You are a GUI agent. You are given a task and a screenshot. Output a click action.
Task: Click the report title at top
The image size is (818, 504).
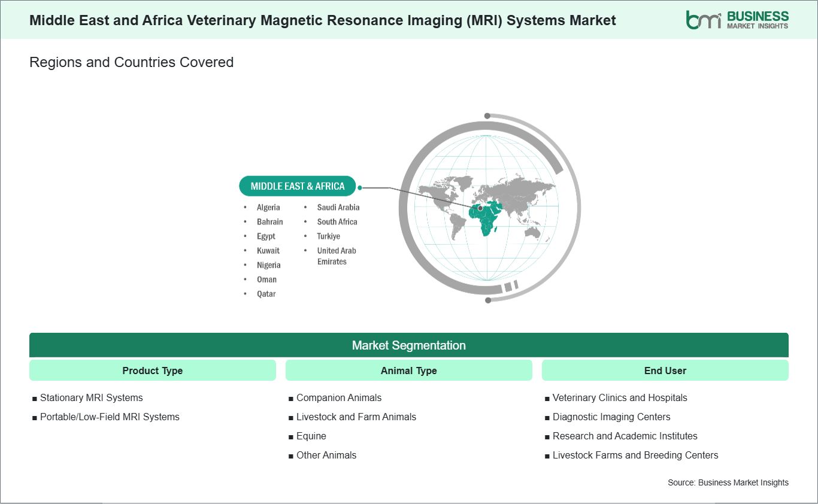point(323,20)
